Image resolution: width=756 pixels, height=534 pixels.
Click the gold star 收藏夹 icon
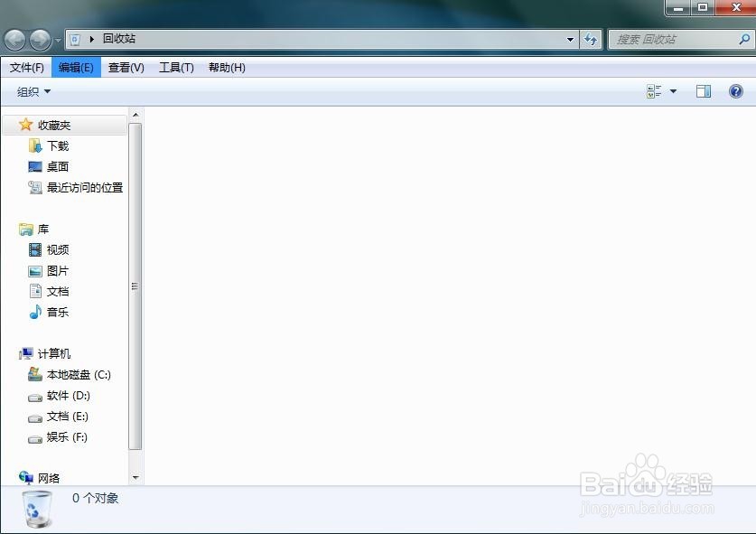[25, 125]
